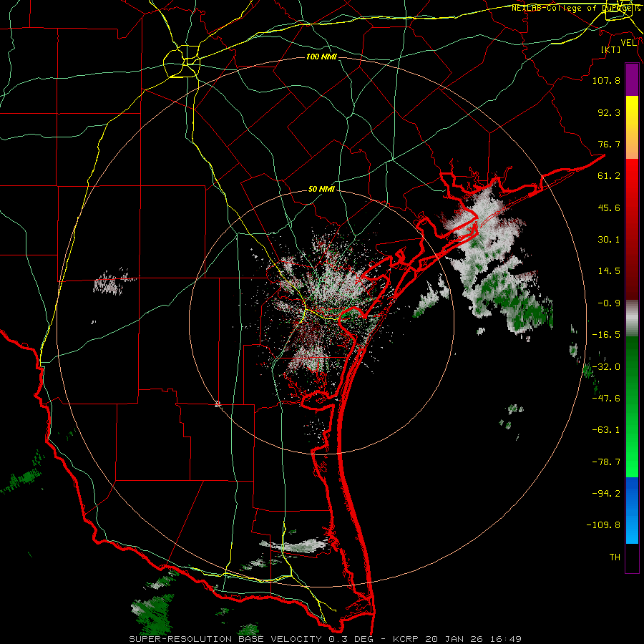The width and height of the screenshot is (644, 644).
Task: Pick the purple band on color scale
Action: click(632, 79)
